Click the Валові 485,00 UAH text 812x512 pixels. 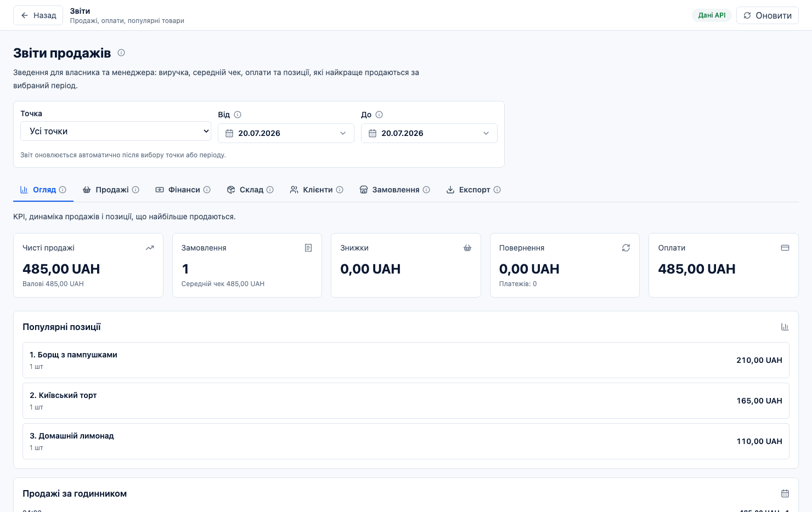point(53,284)
